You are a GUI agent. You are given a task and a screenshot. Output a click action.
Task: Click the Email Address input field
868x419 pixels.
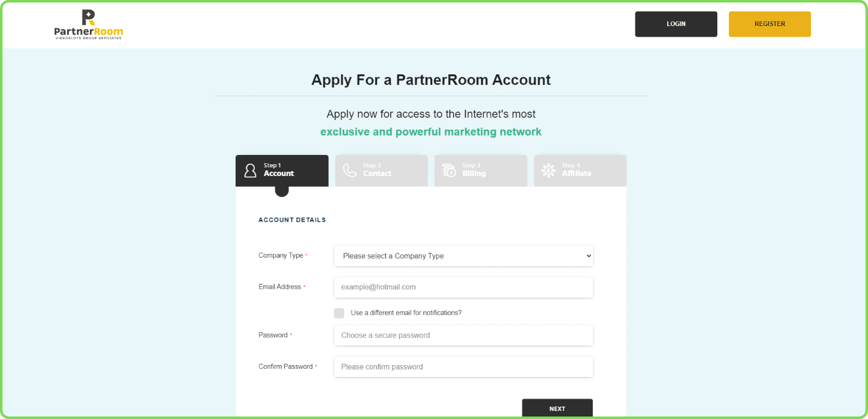click(463, 287)
